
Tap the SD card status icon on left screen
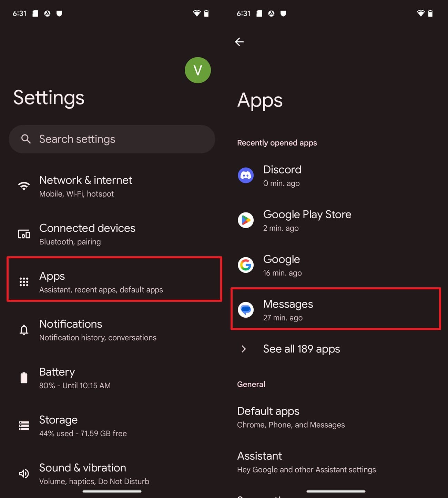(x=35, y=13)
